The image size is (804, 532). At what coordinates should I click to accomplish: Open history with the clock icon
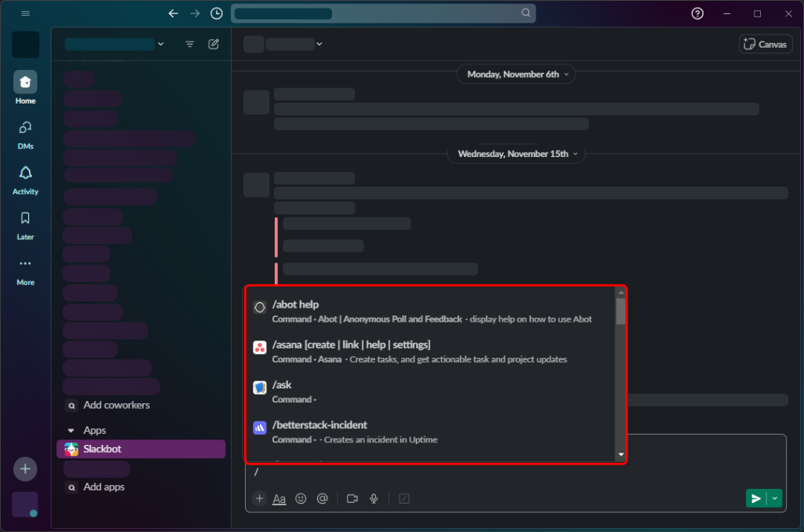pyautogui.click(x=217, y=13)
